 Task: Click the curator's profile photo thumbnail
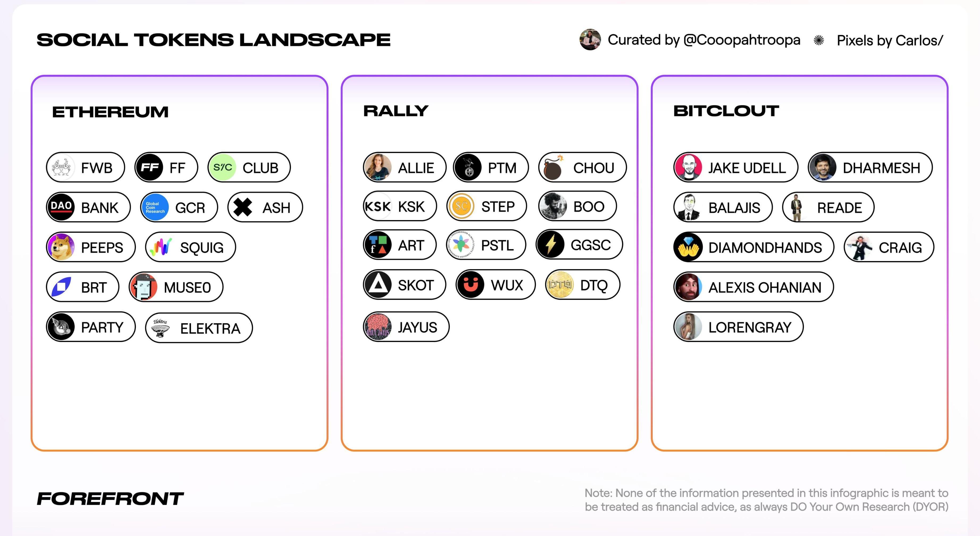590,40
